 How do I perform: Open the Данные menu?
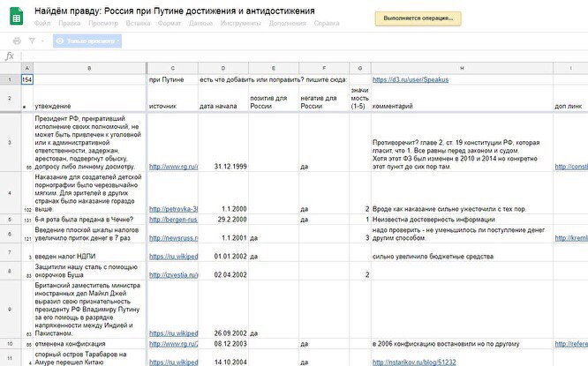click(x=200, y=23)
